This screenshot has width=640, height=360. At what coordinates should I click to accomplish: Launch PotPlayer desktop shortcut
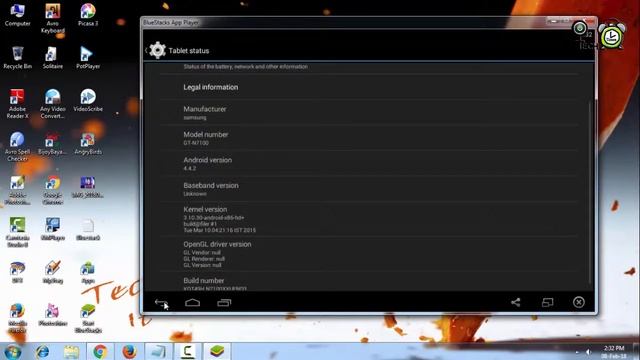click(x=88, y=58)
